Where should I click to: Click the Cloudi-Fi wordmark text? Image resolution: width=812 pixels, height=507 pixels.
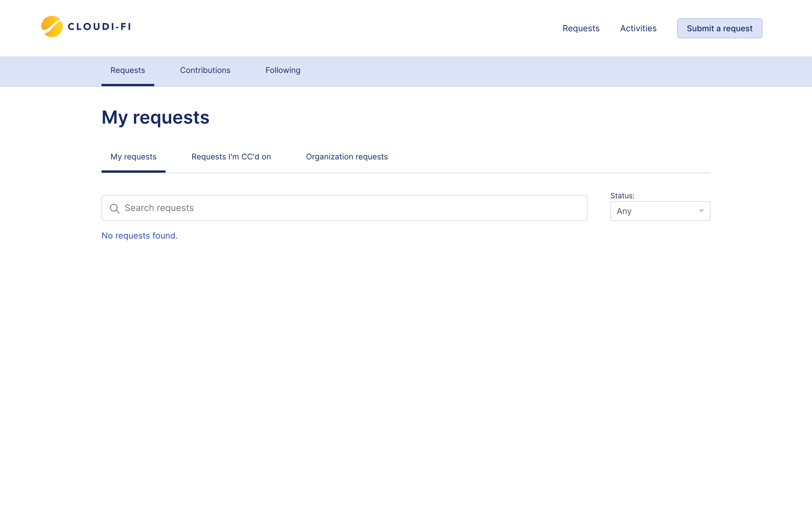(99, 27)
